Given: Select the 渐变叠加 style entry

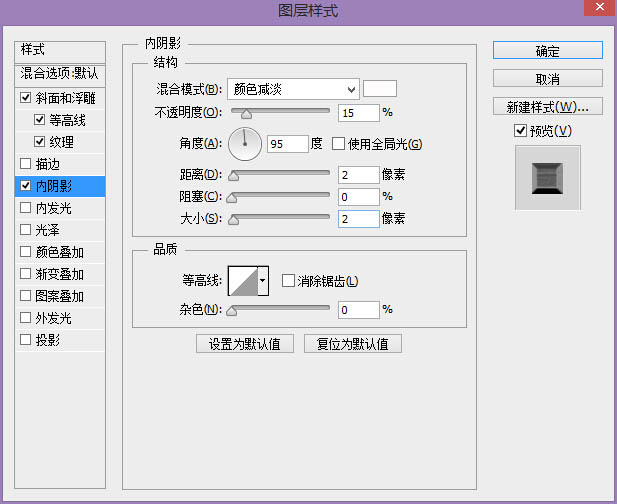Looking at the screenshot, I should click(x=60, y=274).
